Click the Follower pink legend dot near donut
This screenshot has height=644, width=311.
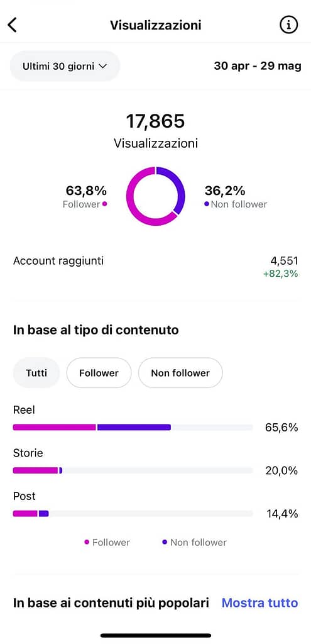(105, 204)
